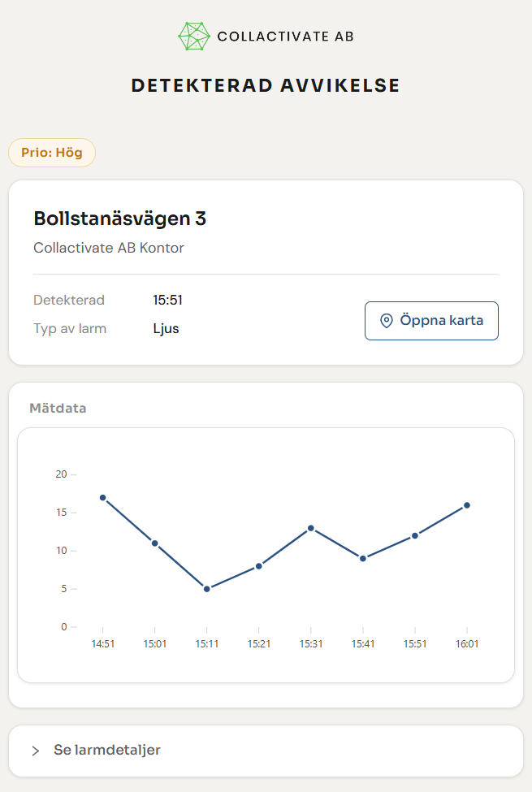This screenshot has height=792, width=532.
Task: Click the 15:41 data point on chart
Action: (x=363, y=558)
